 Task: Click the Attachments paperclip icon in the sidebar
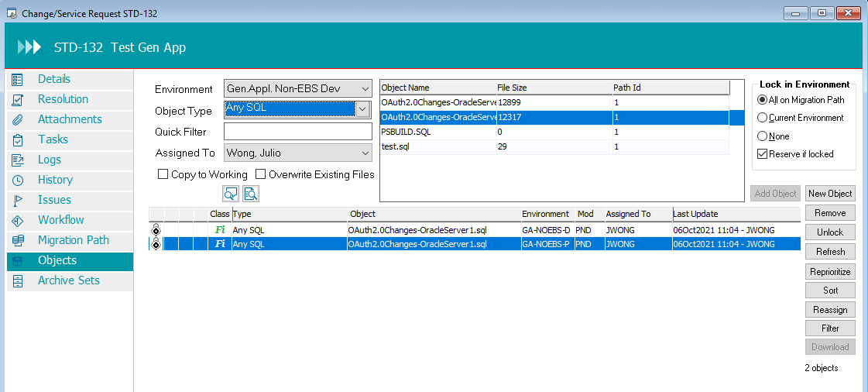(18, 120)
